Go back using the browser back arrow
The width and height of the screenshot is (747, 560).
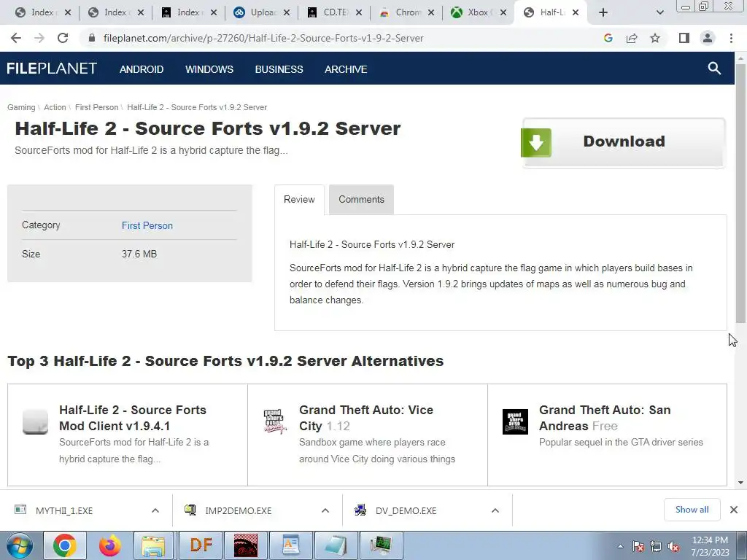click(x=16, y=38)
